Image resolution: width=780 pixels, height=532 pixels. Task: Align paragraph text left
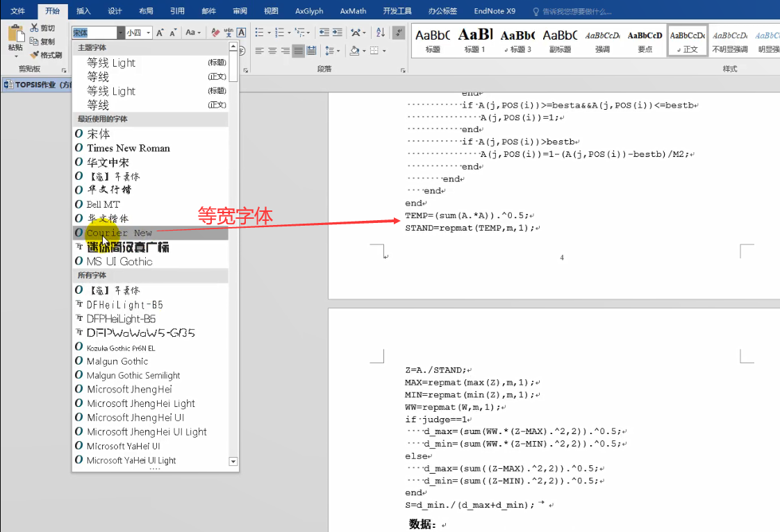click(x=259, y=51)
